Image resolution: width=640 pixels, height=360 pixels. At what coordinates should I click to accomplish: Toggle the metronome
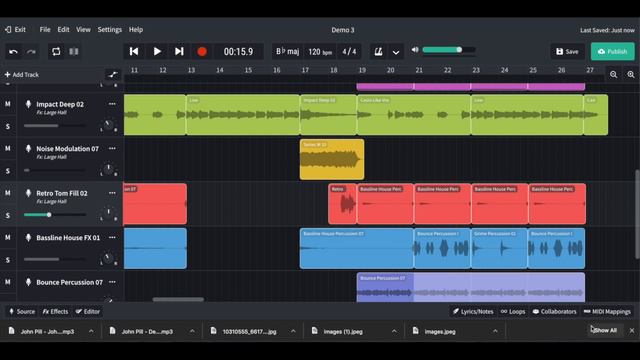[x=378, y=52]
